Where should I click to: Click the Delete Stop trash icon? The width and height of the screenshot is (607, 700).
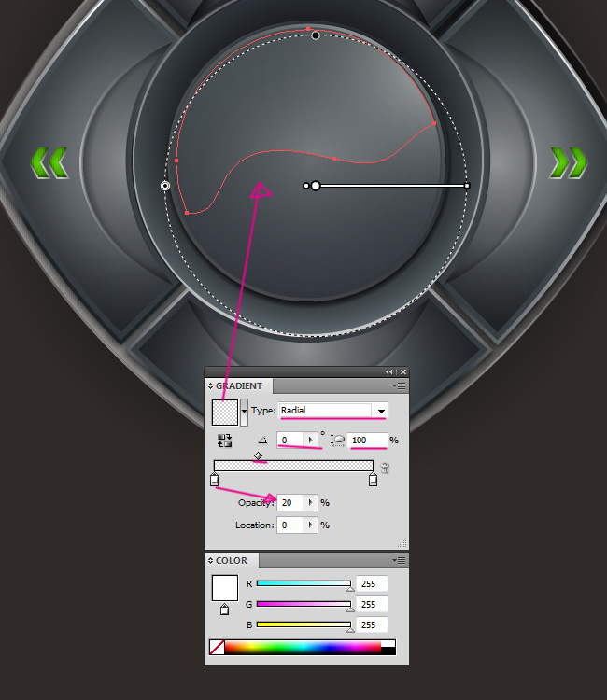click(385, 468)
